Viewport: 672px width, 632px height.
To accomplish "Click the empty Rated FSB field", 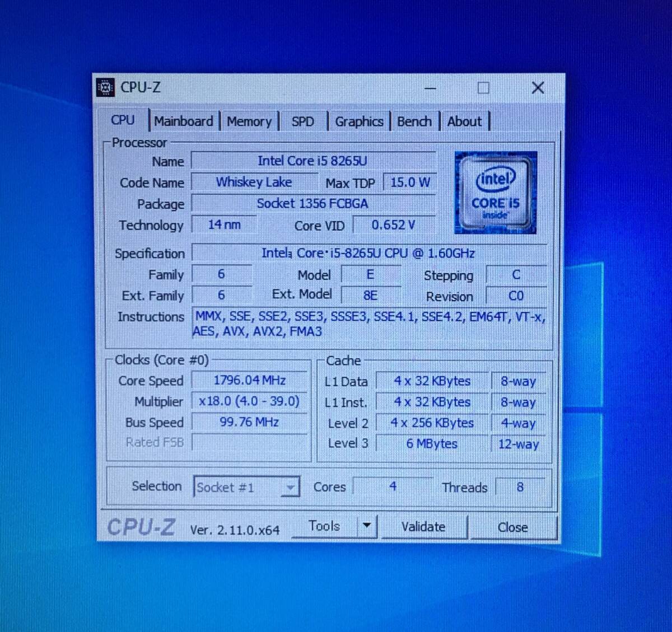I will coord(250,442).
